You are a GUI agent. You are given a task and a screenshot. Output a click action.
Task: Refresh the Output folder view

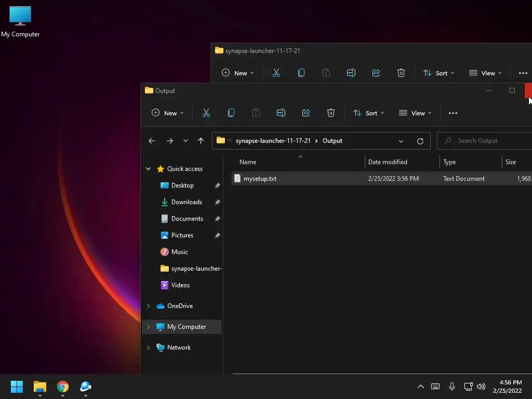(x=420, y=141)
